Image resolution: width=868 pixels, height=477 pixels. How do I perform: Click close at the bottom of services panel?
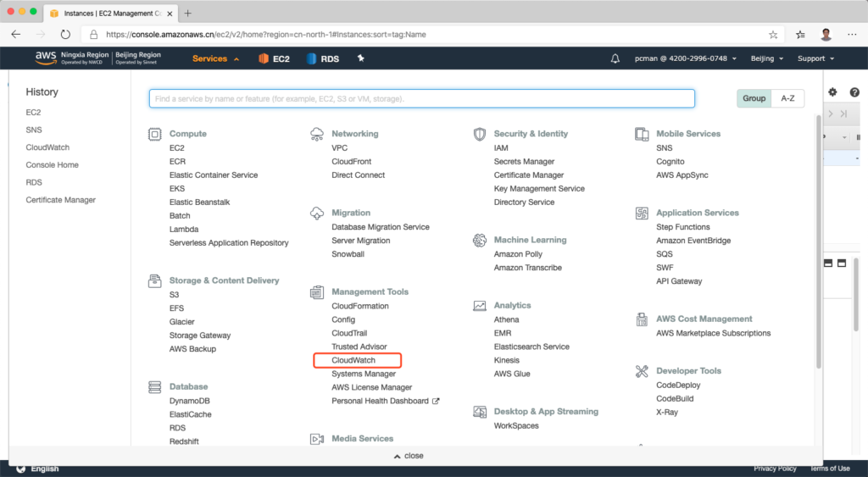tap(409, 456)
